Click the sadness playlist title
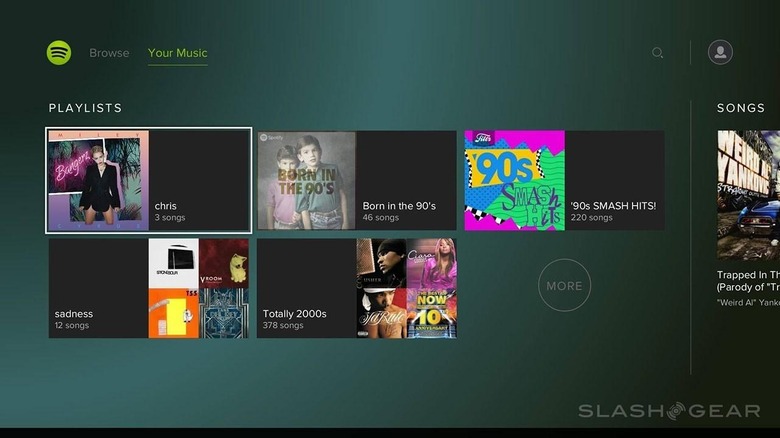Screen dimensions: 780x438 74,314
